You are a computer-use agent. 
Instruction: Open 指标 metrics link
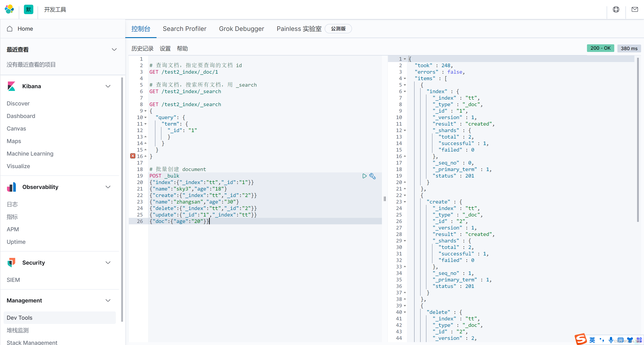click(x=12, y=217)
